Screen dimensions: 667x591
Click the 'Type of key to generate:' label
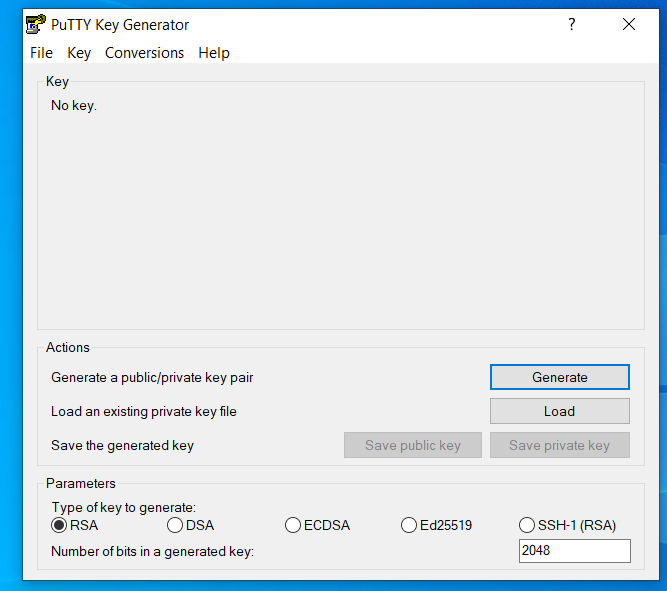124,507
